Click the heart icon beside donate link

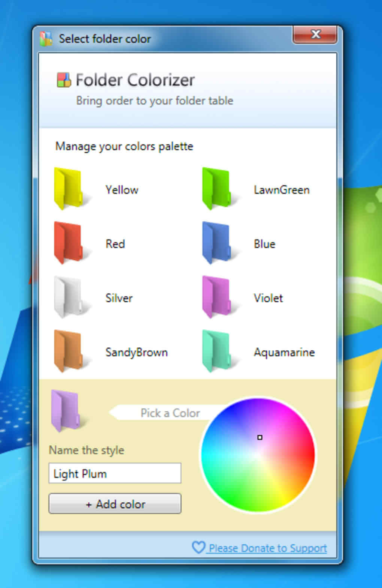tap(198, 547)
